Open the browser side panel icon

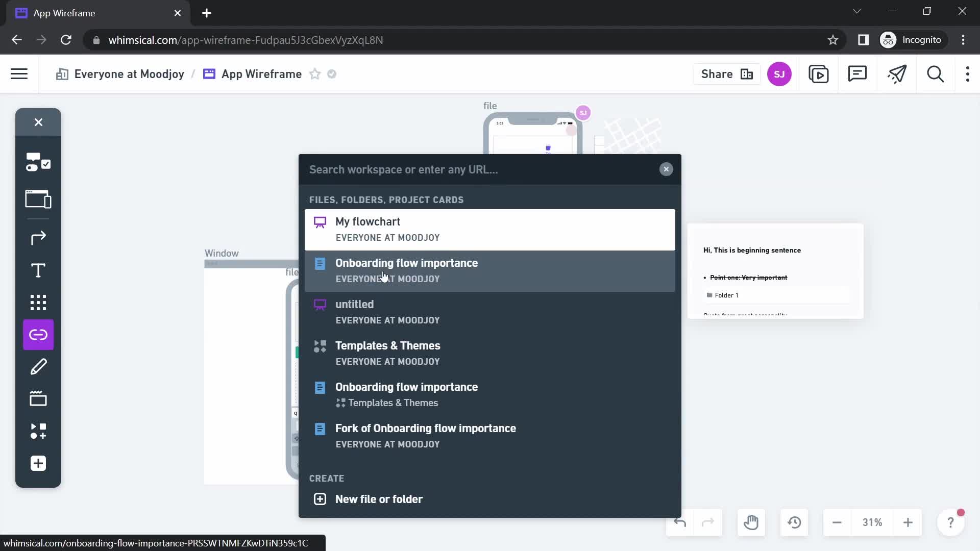coord(864,40)
